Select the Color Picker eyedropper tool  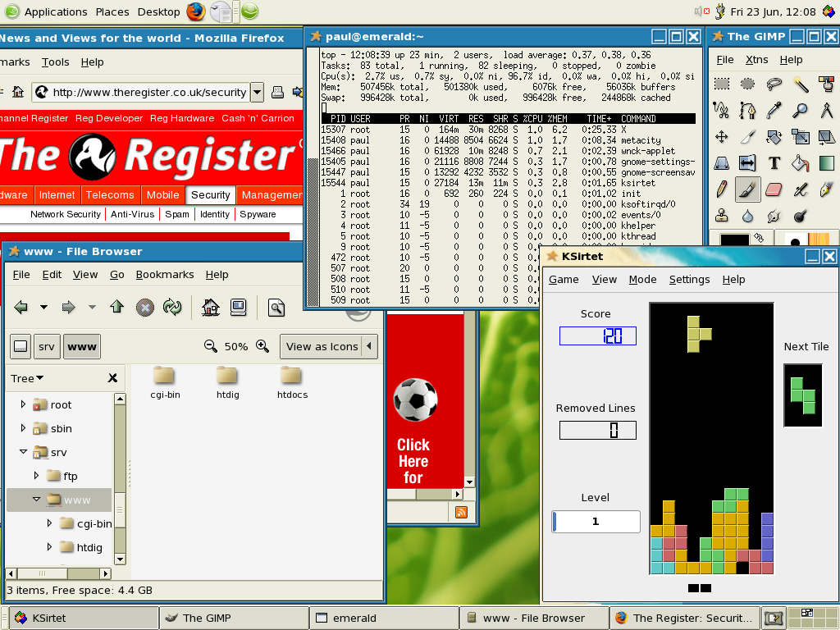pos(774,111)
